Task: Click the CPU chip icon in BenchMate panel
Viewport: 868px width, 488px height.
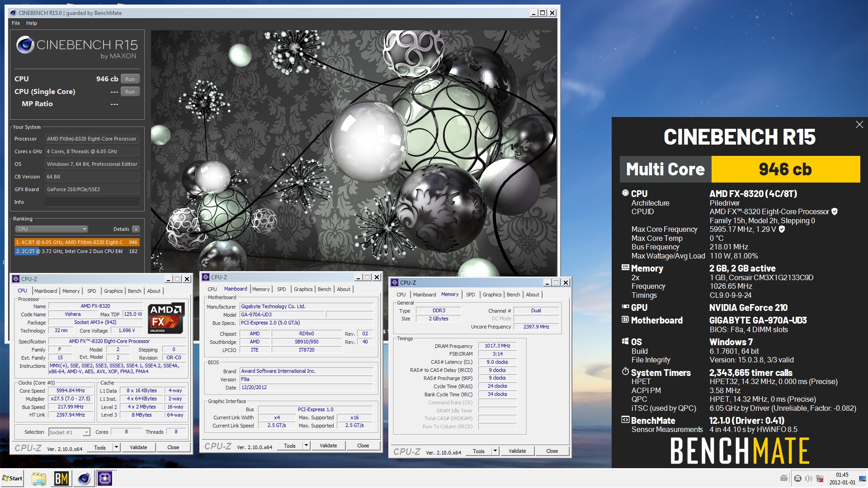Action: pos(625,193)
